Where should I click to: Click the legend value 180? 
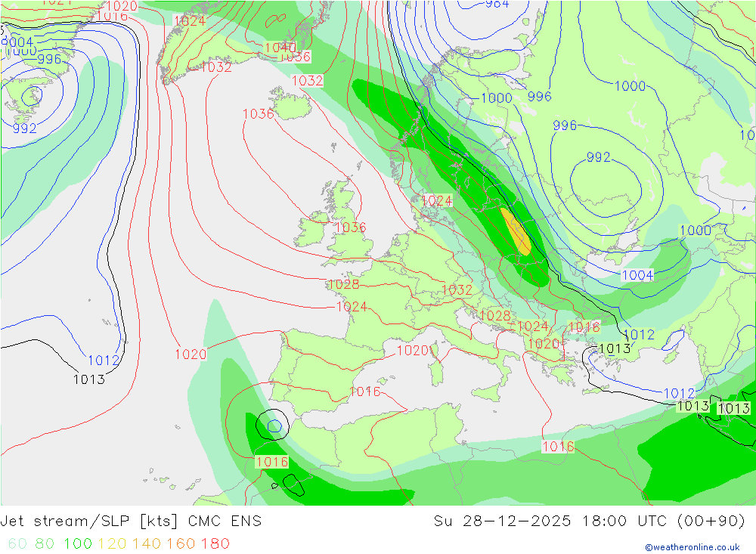215,543
